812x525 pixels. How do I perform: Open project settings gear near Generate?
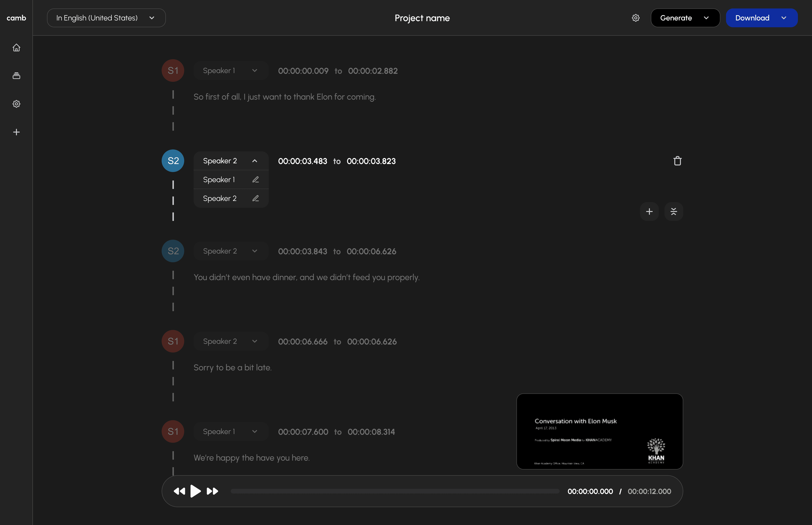click(635, 18)
